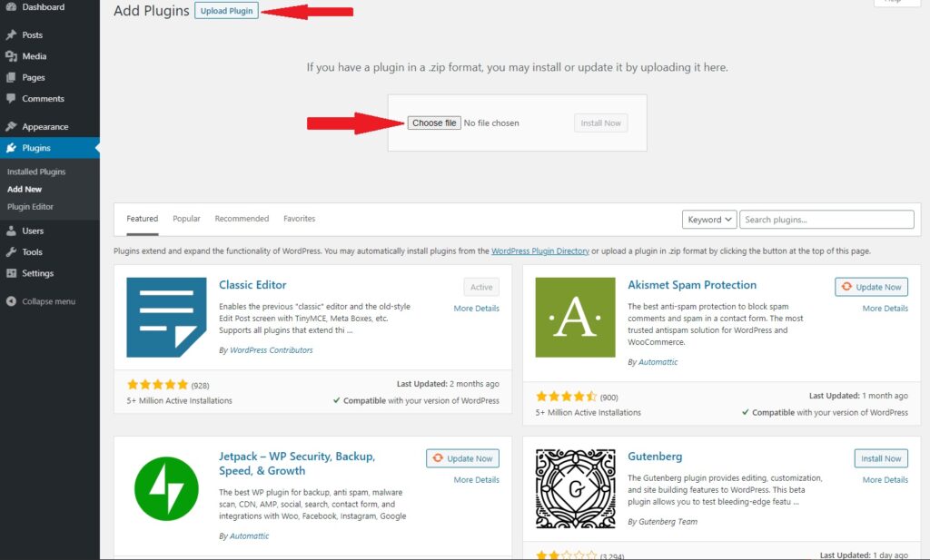Open the Users menu
Viewport: 930px width, 560px height.
click(33, 231)
